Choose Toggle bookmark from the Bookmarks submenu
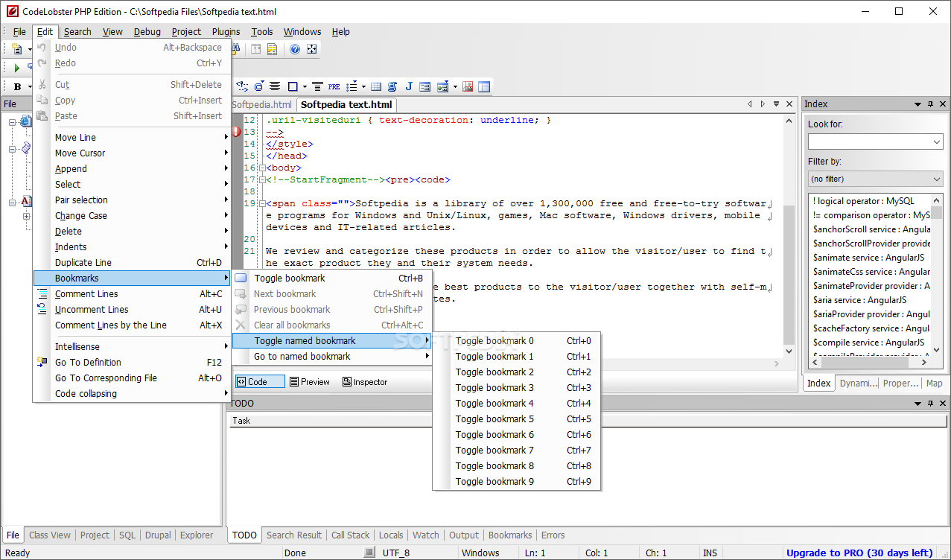This screenshot has height=560, width=951. coord(331,279)
